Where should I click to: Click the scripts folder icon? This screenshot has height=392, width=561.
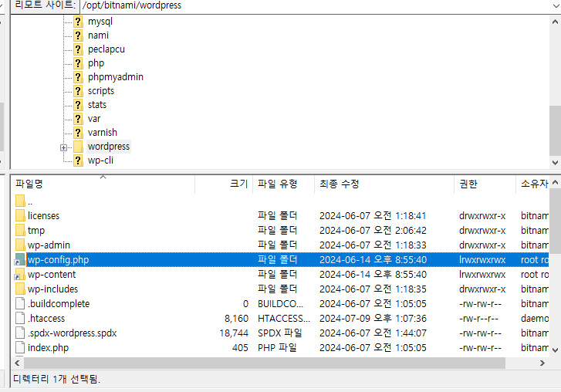(x=78, y=91)
